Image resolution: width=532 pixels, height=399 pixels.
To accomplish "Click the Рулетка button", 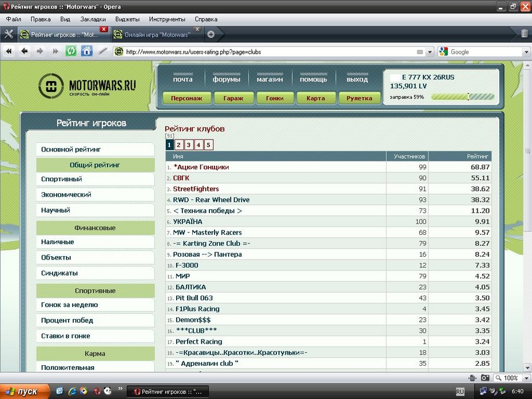I will point(359,98).
